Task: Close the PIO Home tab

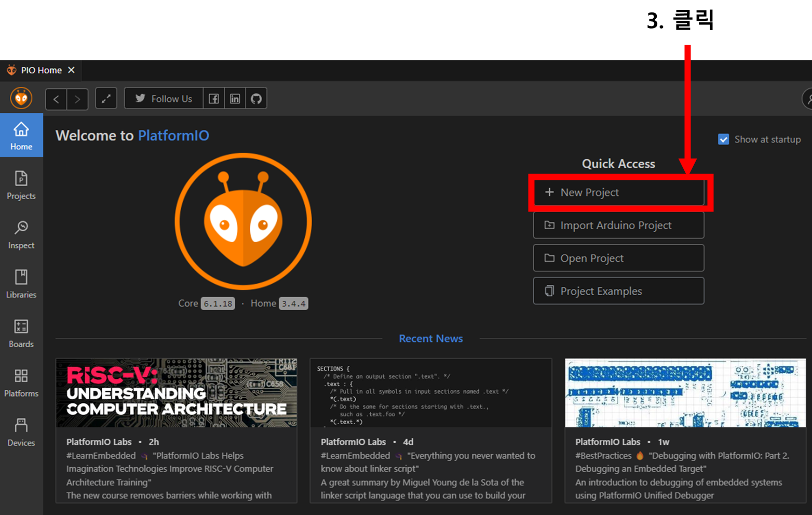Action: coord(71,70)
